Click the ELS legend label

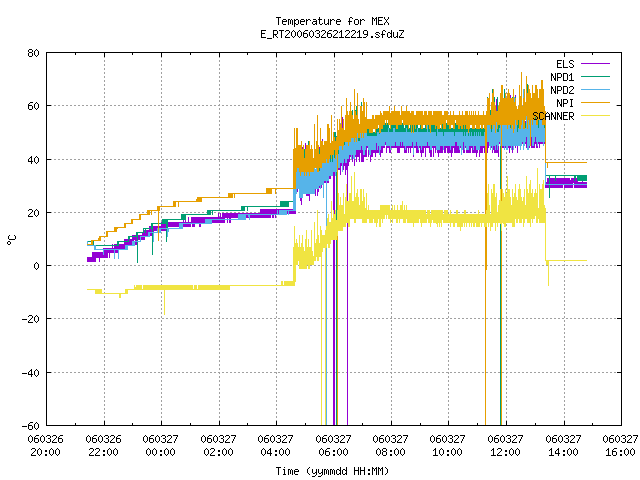pos(565,64)
